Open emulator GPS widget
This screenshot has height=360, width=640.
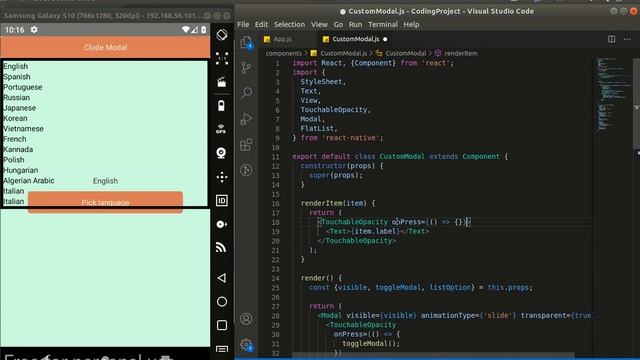[x=222, y=129]
